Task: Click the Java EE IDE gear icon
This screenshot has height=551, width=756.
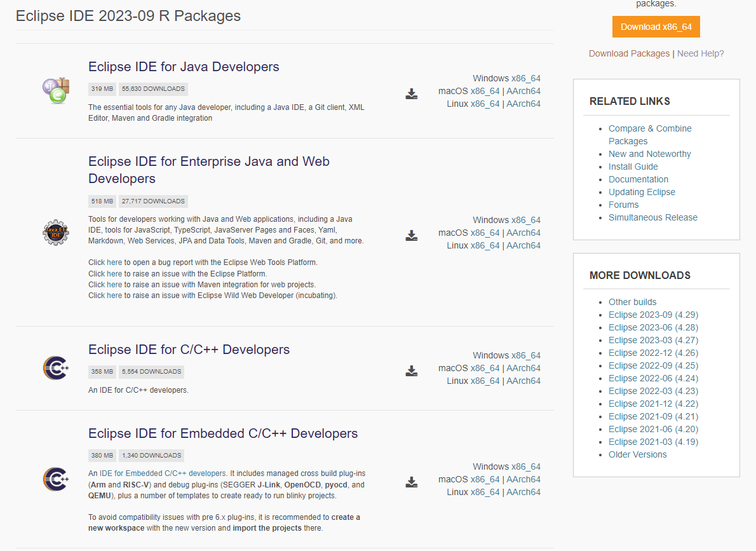Action: [x=56, y=232]
